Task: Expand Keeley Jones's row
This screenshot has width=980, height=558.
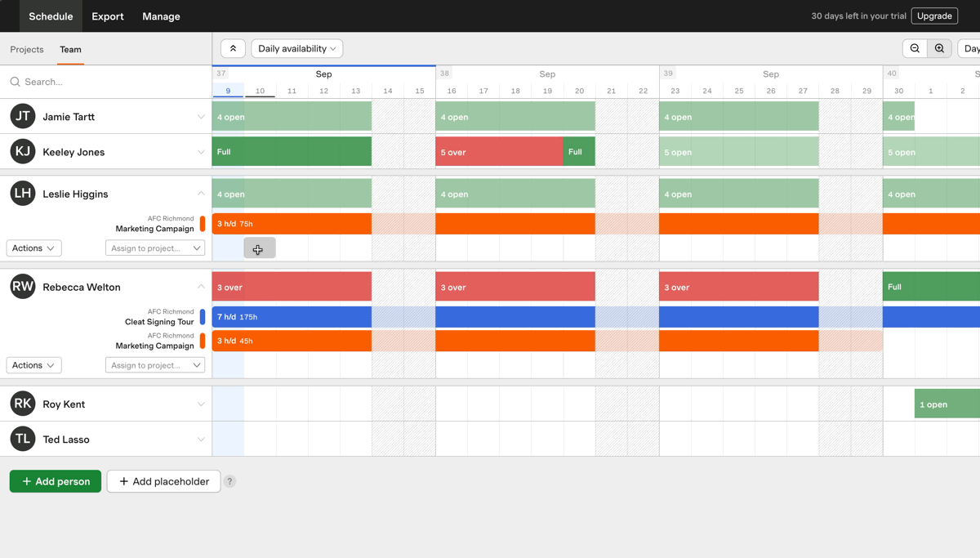Action: 201,152
